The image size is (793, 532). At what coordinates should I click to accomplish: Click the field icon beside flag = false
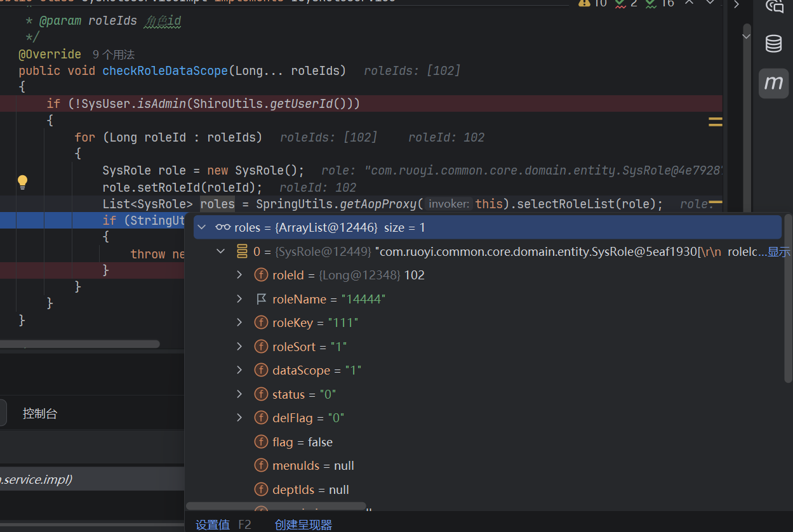[x=261, y=442]
